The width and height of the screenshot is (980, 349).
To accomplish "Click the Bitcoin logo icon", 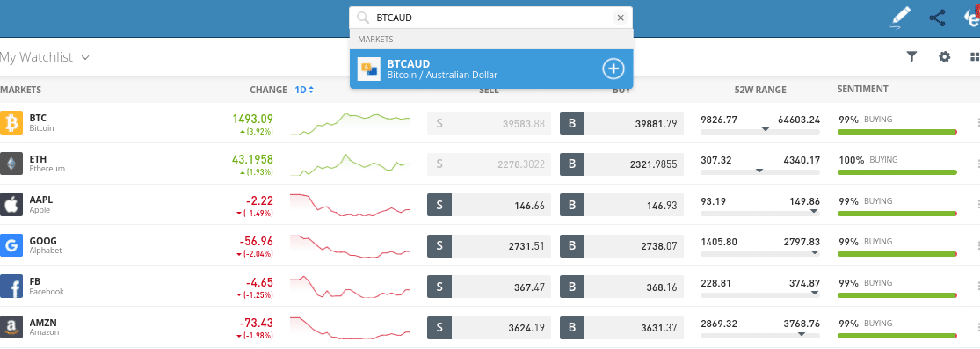I will point(11,122).
